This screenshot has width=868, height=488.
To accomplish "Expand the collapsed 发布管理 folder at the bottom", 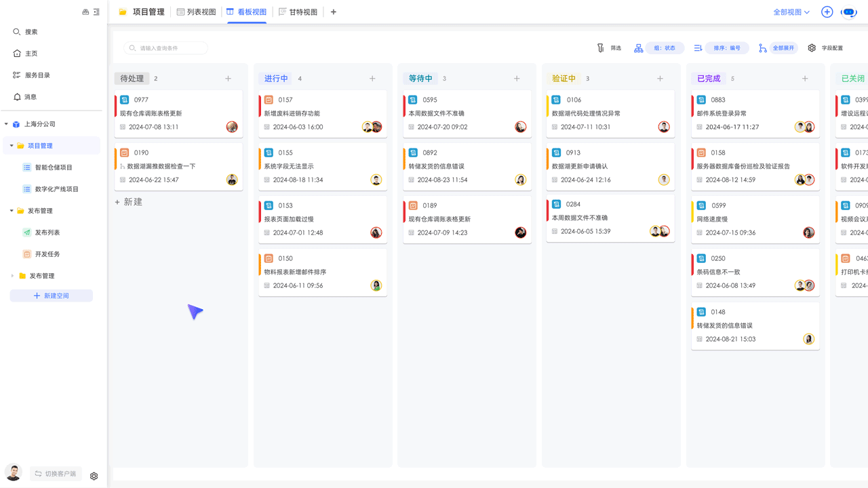I will [12, 276].
